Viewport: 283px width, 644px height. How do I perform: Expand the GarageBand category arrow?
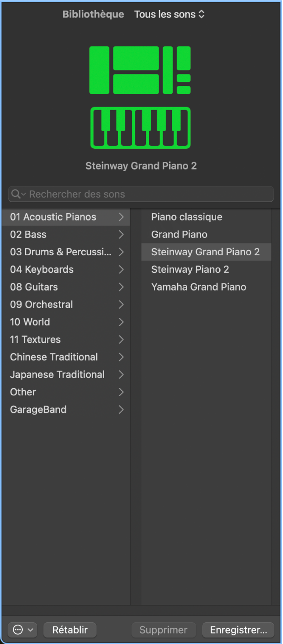coord(121,409)
